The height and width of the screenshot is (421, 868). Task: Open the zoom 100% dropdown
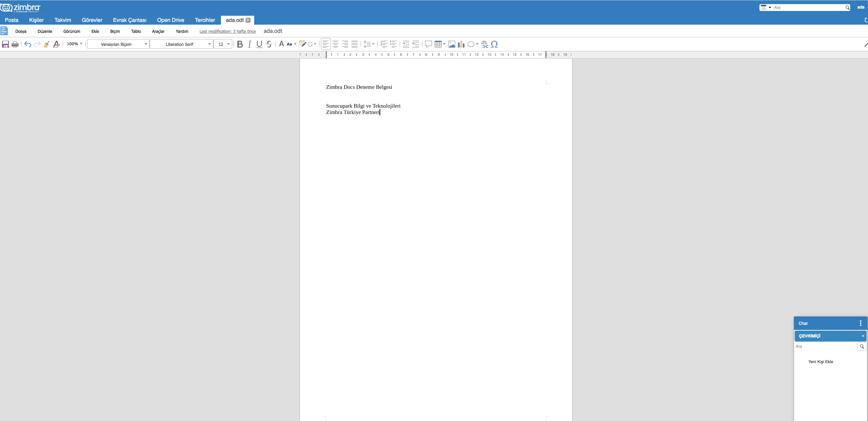pyautogui.click(x=75, y=44)
